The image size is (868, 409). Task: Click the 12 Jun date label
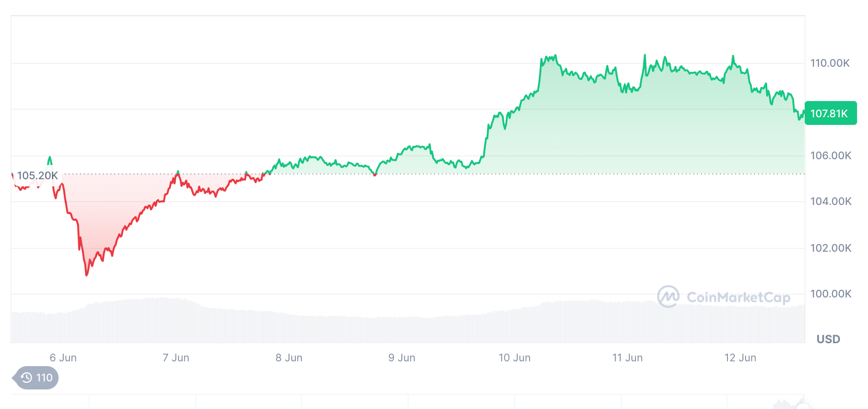click(x=740, y=358)
